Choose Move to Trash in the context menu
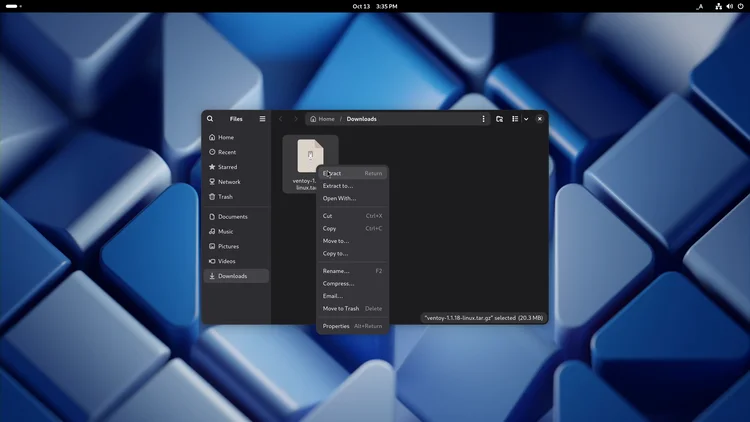The image size is (750, 422). [353, 309]
